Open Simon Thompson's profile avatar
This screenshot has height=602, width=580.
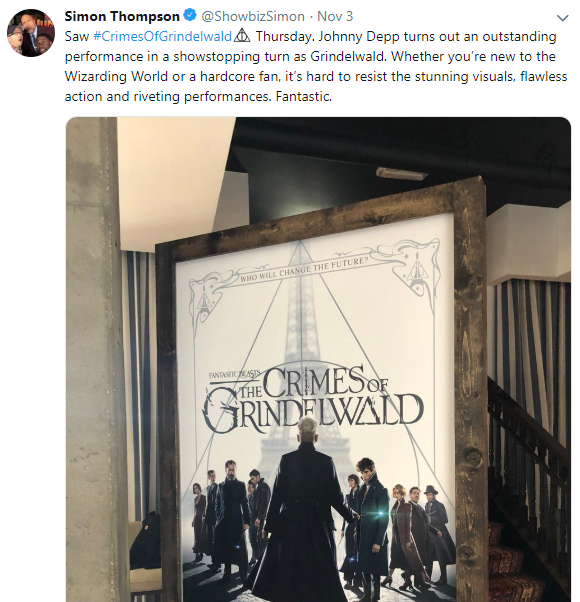pos(31,33)
